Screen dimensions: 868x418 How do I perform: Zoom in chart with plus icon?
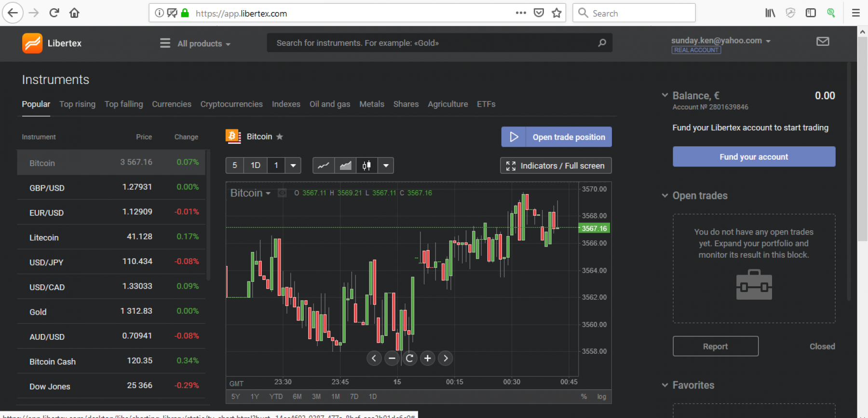click(427, 358)
